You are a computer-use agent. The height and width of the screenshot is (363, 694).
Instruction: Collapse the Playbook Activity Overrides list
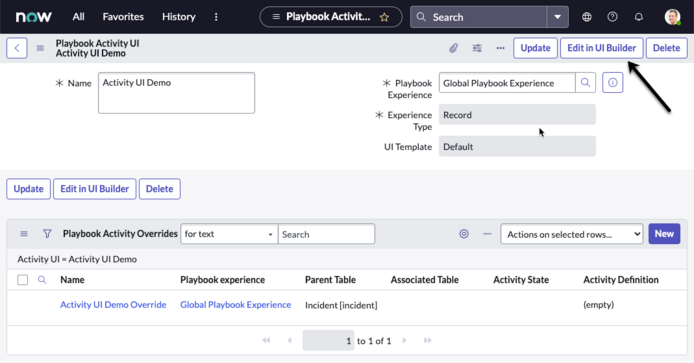tap(487, 234)
